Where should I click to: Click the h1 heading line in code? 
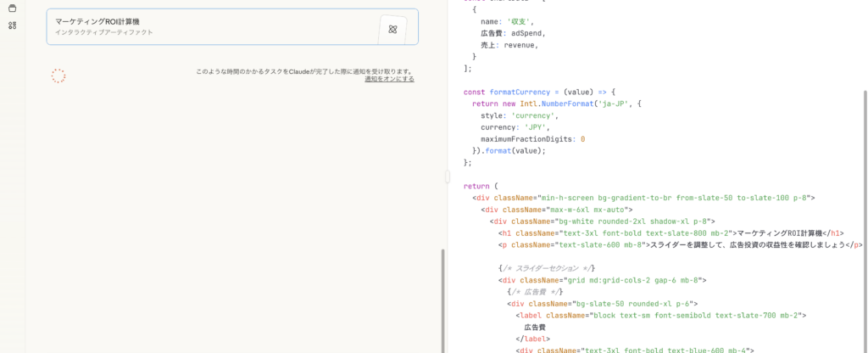670,233
